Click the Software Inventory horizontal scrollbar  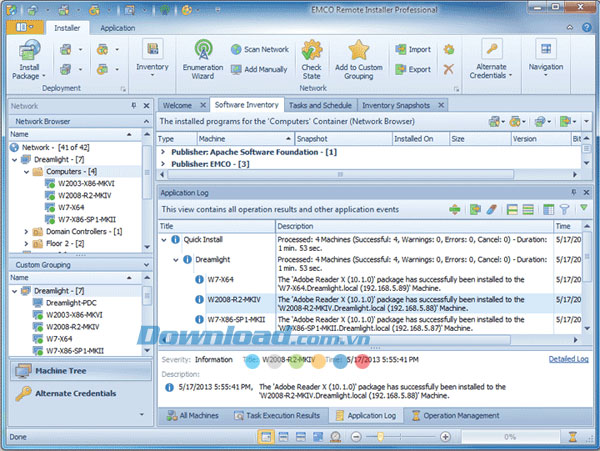(x=340, y=174)
